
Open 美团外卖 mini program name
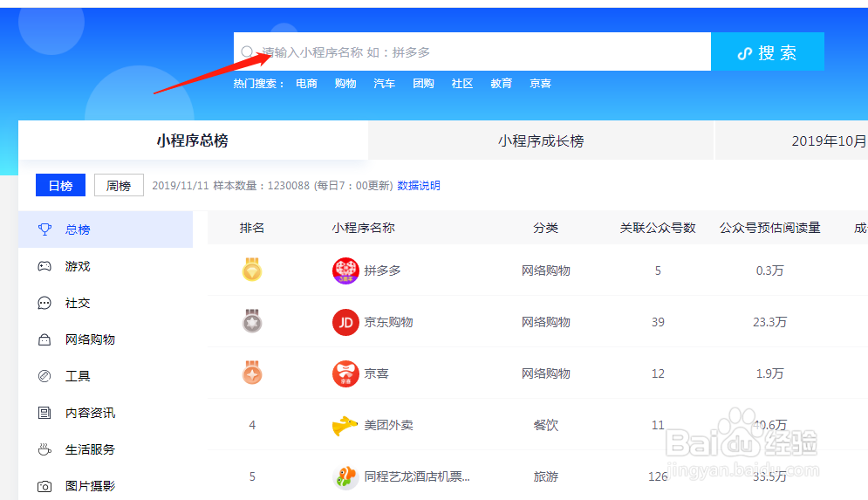[x=388, y=425]
